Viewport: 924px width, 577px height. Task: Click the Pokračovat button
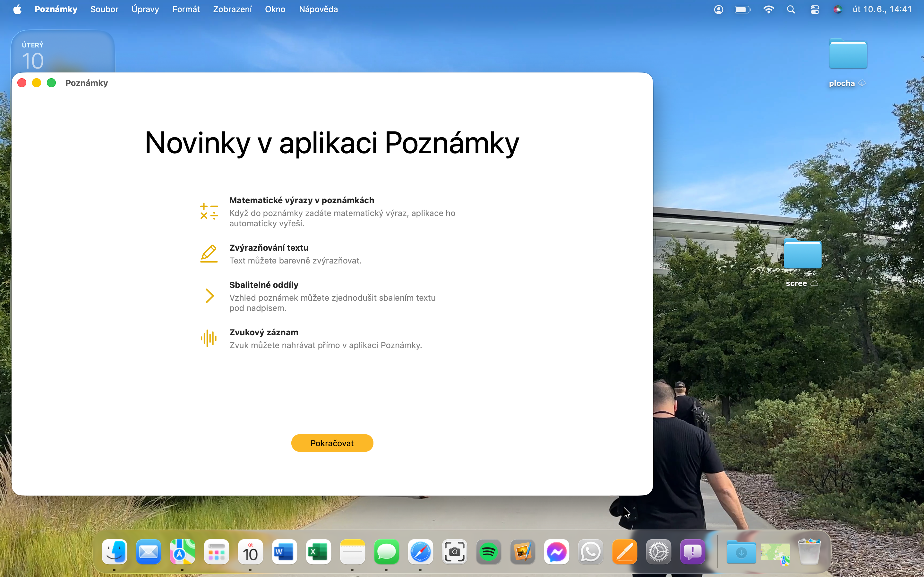pyautogui.click(x=332, y=443)
